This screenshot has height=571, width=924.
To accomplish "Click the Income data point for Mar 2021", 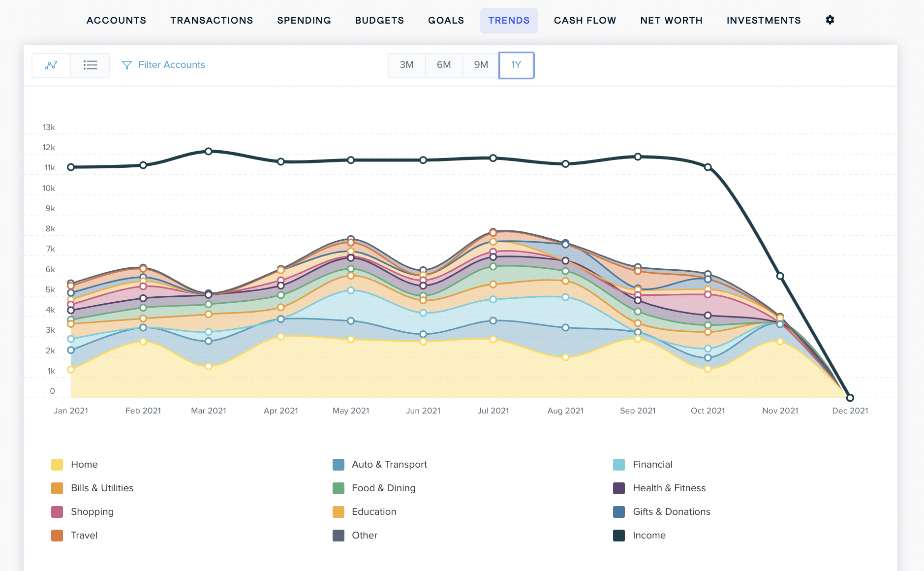I will 209,152.
